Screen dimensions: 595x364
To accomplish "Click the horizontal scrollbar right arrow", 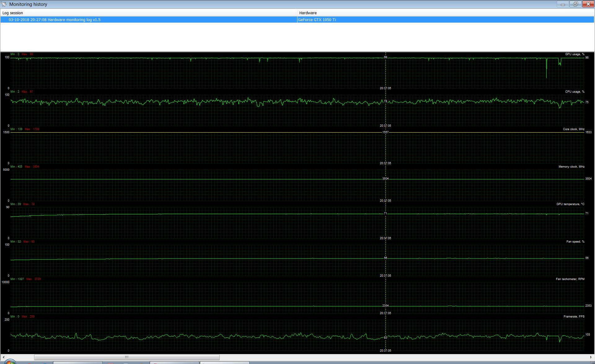I will point(591,357).
